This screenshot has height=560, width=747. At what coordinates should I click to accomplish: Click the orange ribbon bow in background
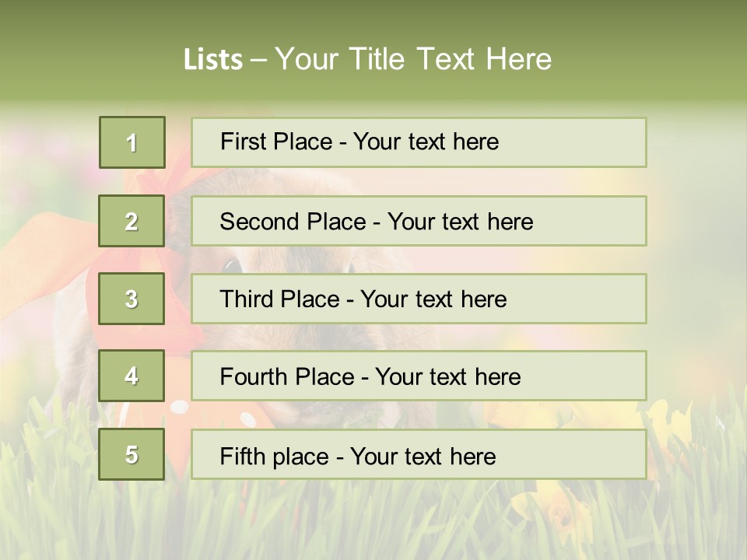[x=47, y=257]
